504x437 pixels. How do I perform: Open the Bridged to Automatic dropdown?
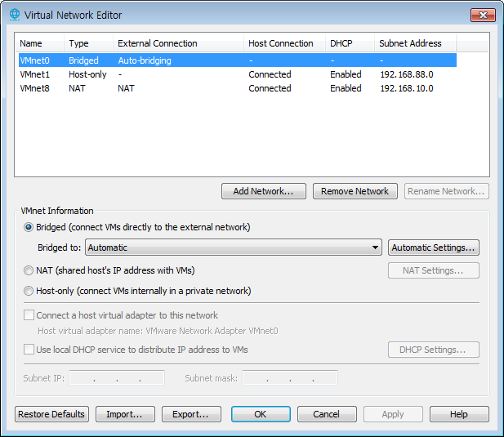tap(234, 247)
